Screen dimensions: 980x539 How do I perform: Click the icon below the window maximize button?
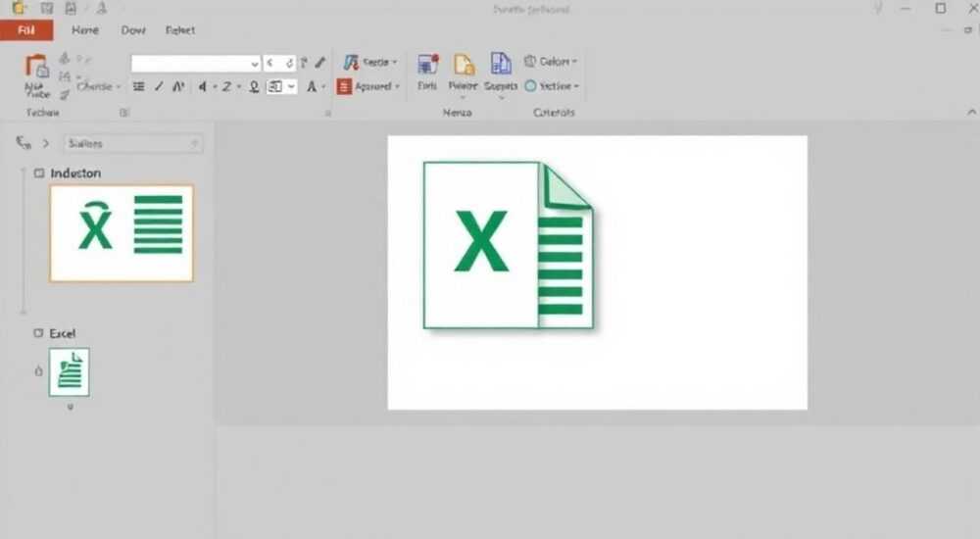(967, 29)
